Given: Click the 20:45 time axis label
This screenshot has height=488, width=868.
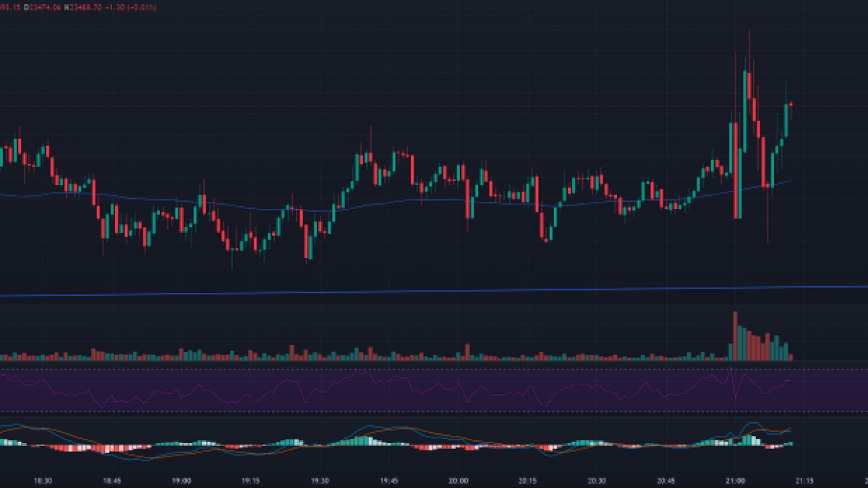Looking at the screenshot, I should 666,480.
